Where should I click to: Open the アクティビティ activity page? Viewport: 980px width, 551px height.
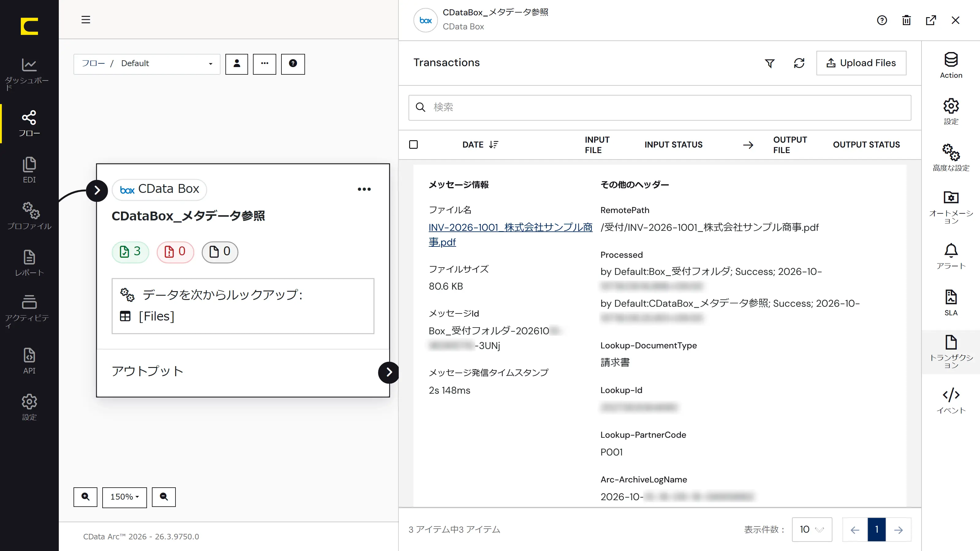[x=29, y=311]
